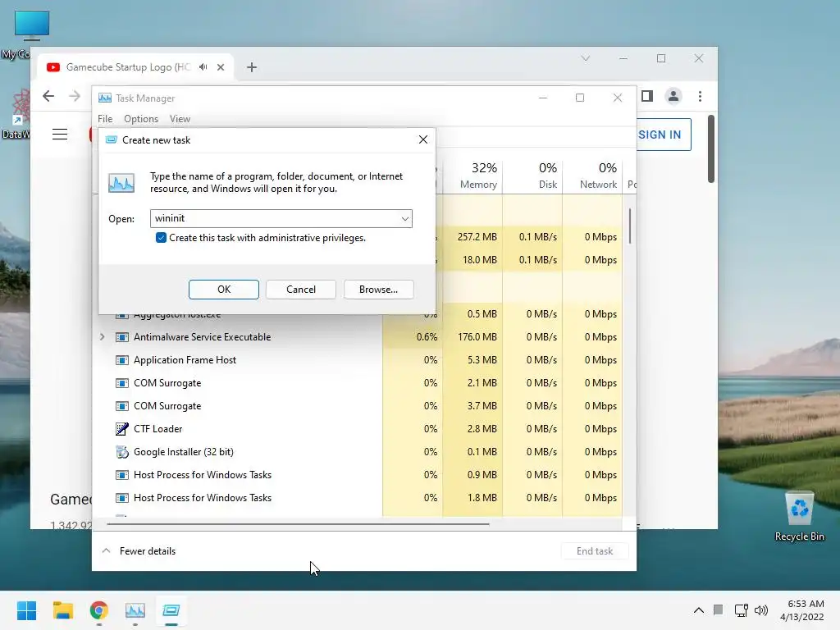Screen dimensions: 840x630
Task: Open Browse... to pick a program
Action: click(x=378, y=290)
